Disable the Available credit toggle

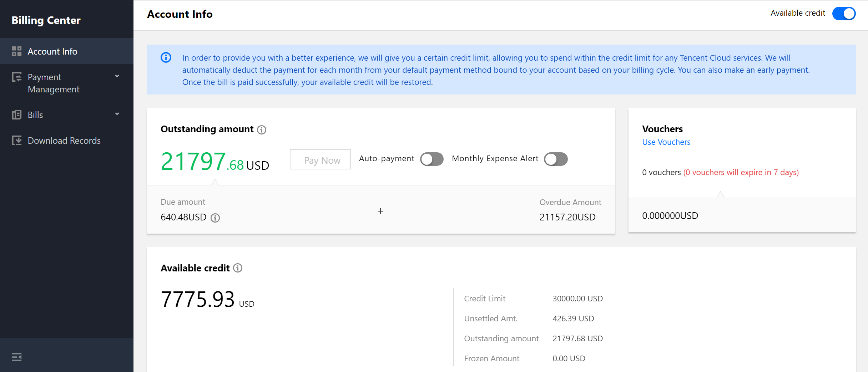[x=844, y=14]
